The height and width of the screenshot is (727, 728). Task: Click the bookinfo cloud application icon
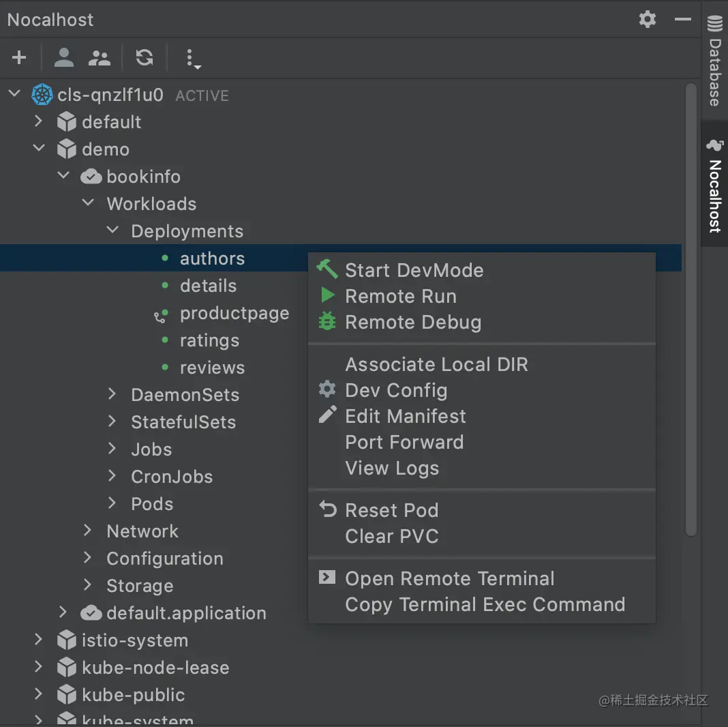(x=91, y=177)
